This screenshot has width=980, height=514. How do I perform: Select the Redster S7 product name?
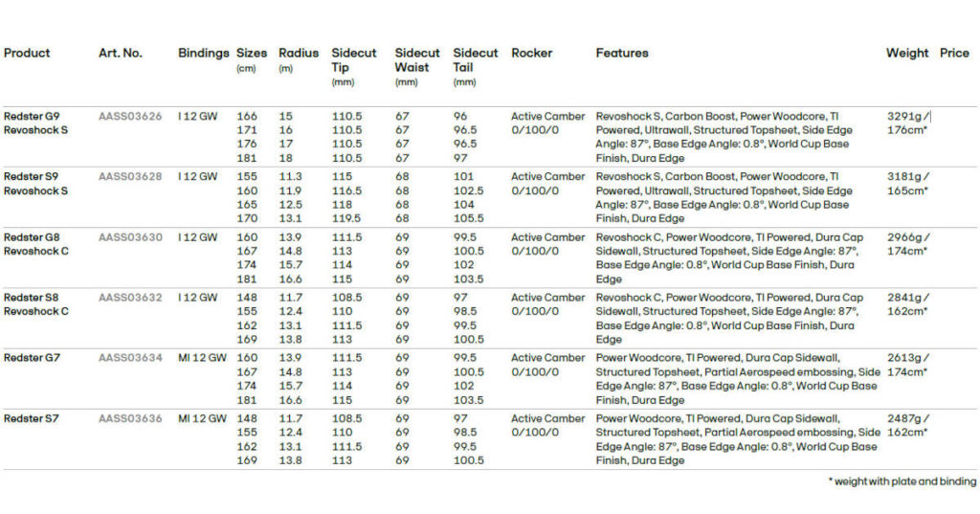click(x=30, y=418)
